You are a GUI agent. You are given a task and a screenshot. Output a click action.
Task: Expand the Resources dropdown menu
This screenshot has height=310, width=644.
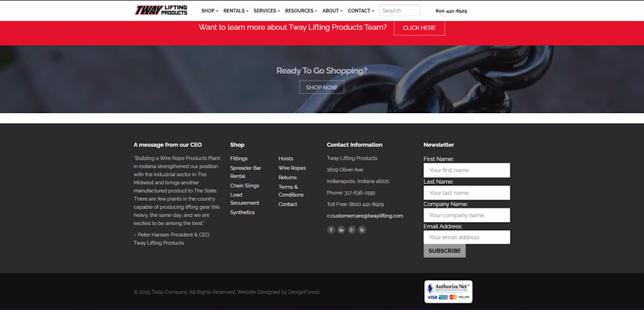[x=301, y=11]
